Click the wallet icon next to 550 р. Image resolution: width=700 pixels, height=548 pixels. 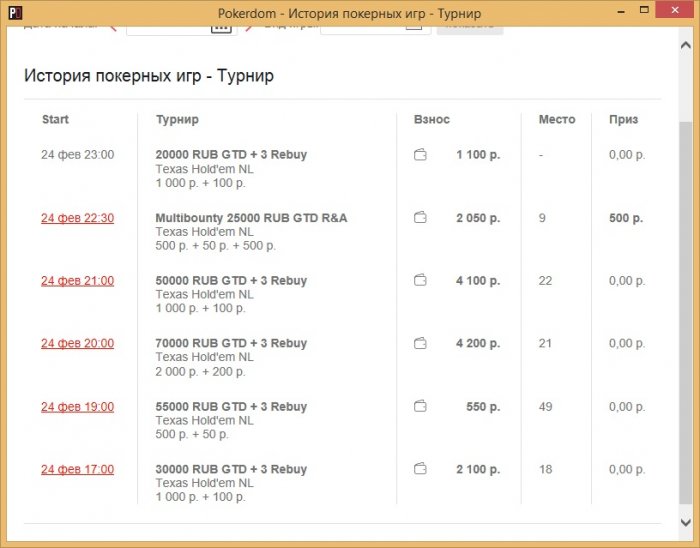(x=420, y=406)
